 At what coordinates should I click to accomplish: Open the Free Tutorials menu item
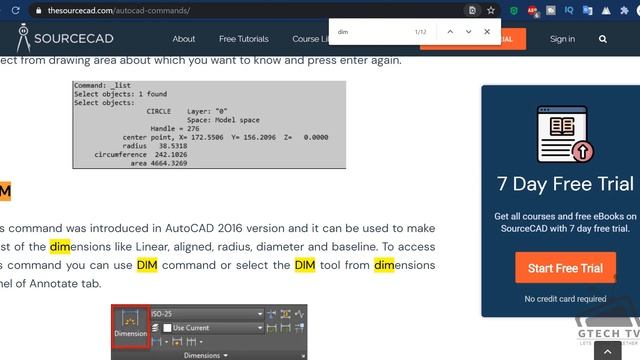click(244, 39)
